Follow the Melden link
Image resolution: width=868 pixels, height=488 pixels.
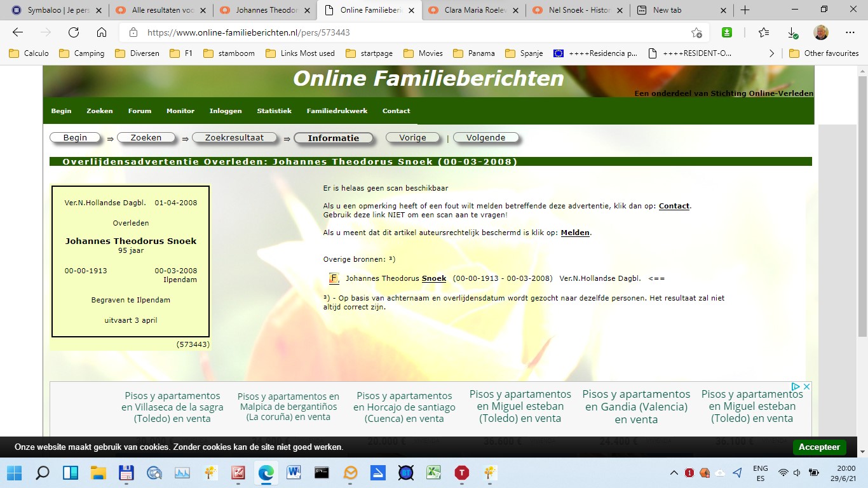(574, 233)
